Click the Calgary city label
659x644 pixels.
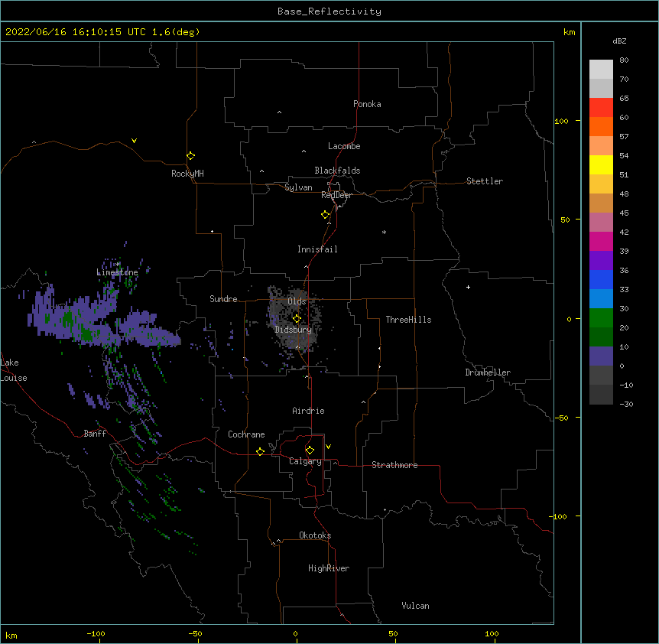click(305, 461)
